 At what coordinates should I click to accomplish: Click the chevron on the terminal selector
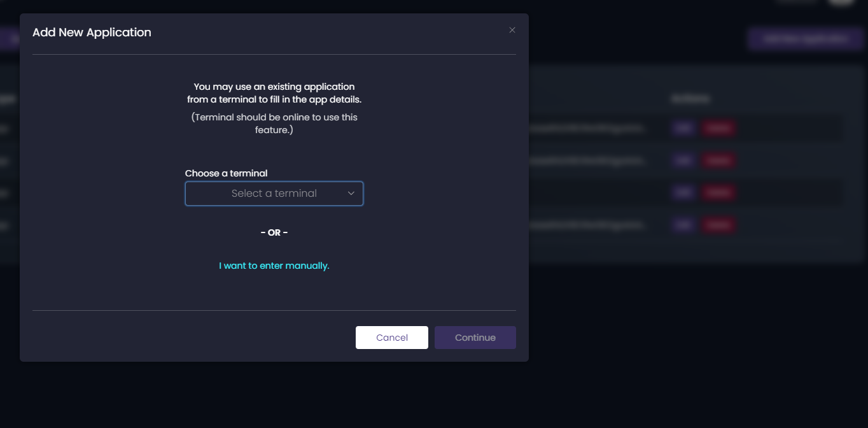pos(351,194)
